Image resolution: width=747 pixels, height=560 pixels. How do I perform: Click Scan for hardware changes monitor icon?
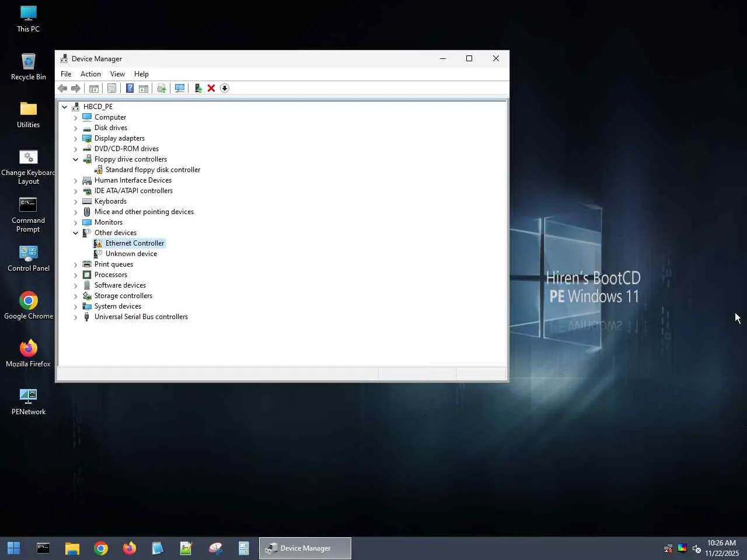click(x=180, y=88)
